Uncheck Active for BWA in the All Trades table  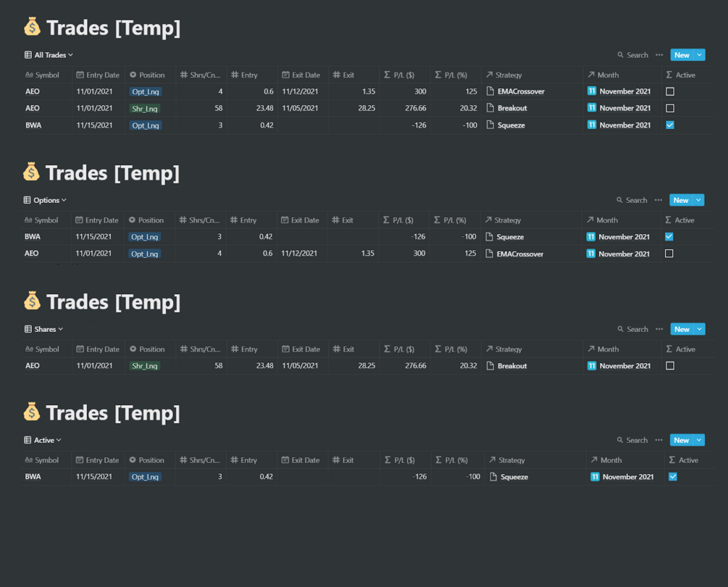tap(670, 125)
